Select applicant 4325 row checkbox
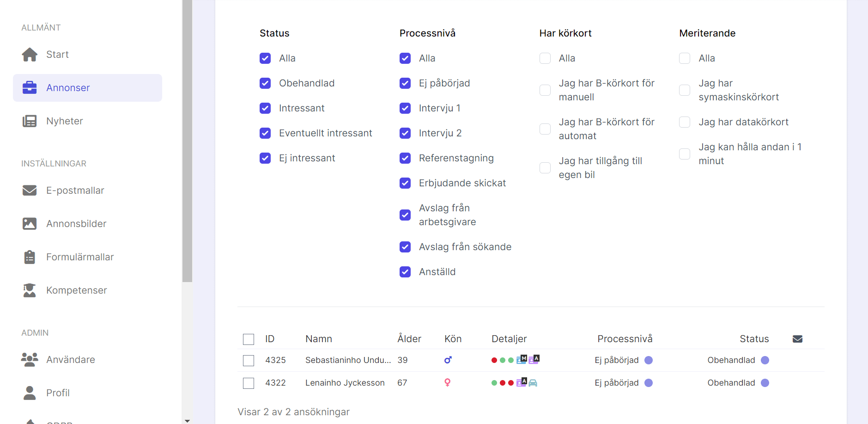 pyautogui.click(x=249, y=360)
